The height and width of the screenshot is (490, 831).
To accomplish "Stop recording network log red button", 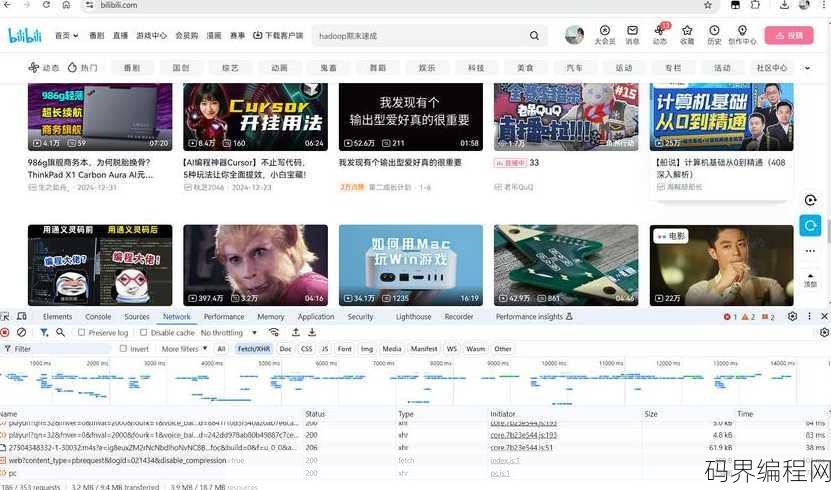I will coord(5,332).
